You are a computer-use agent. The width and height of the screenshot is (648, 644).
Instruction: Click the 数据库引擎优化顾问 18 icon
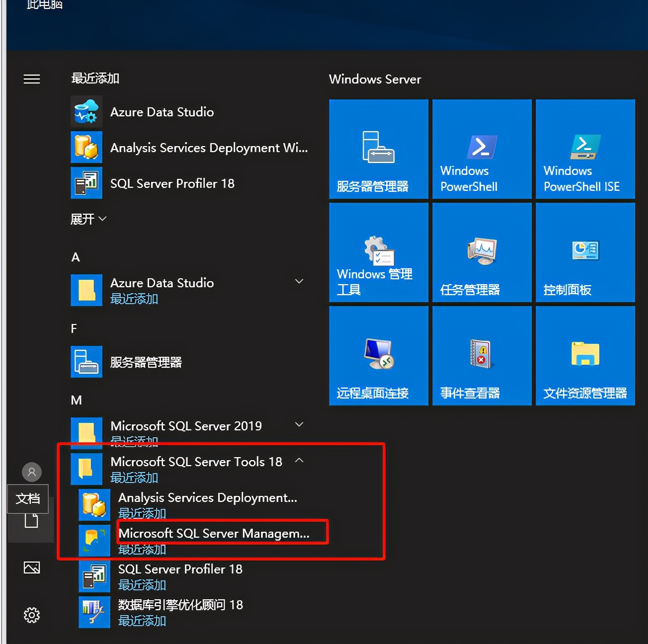coord(94,612)
